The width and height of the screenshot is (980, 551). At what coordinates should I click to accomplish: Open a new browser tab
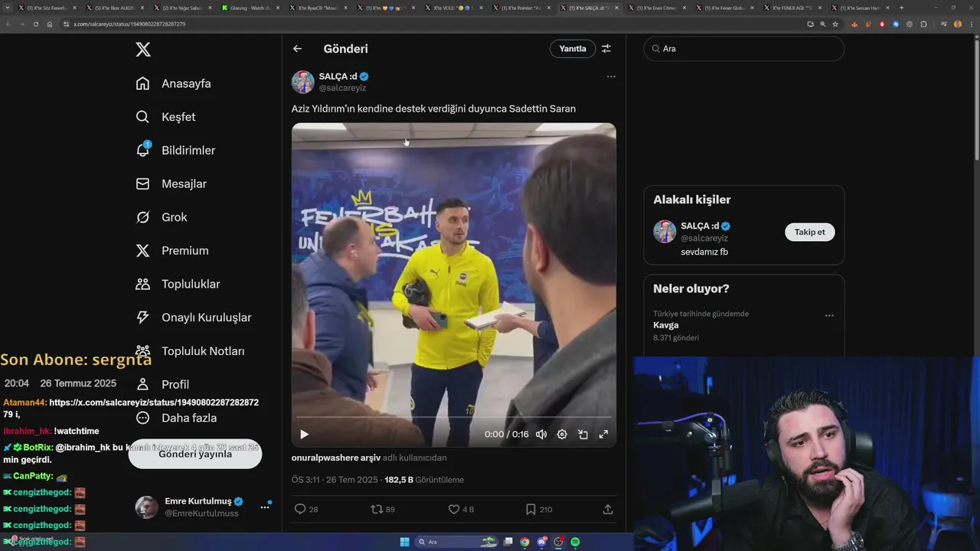901,8
